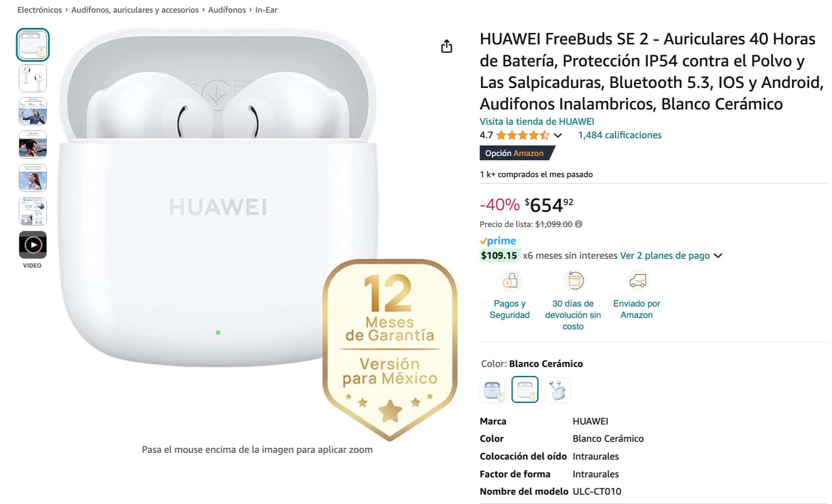The height and width of the screenshot is (504, 832).
Task: Click the star rating icons
Action: (523, 135)
